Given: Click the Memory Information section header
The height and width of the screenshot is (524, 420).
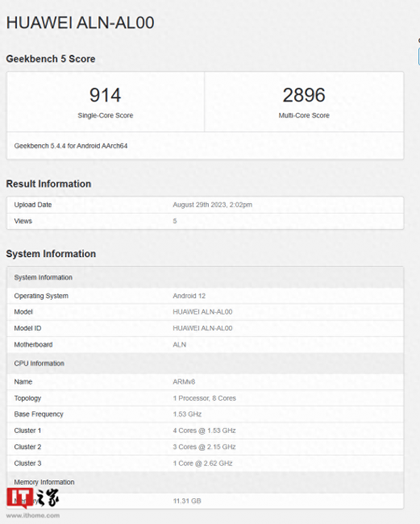Looking at the screenshot, I should pos(205,482).
